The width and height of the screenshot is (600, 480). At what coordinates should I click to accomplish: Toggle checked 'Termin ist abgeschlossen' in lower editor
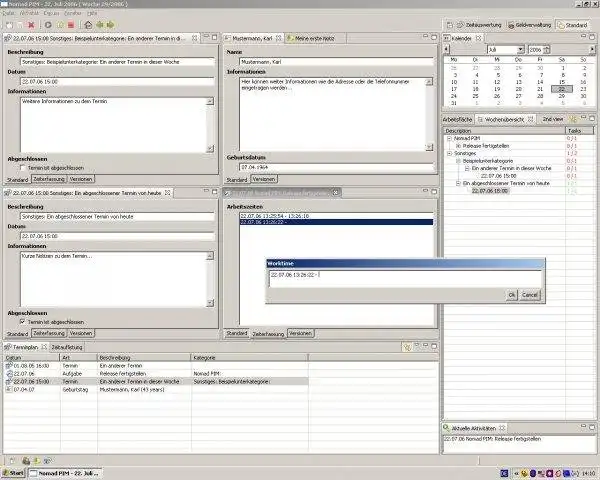23,322
